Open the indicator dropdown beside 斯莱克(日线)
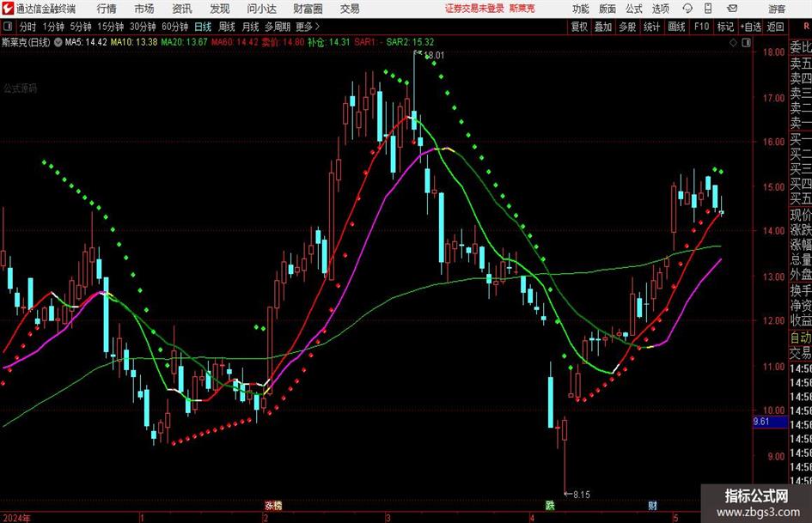 pos(58,42)
